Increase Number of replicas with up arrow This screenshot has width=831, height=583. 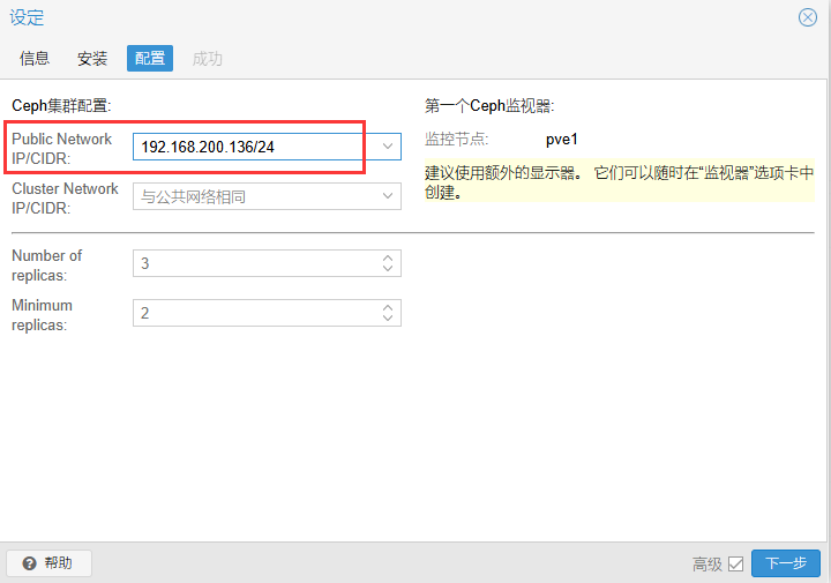[x=388, y=259]
